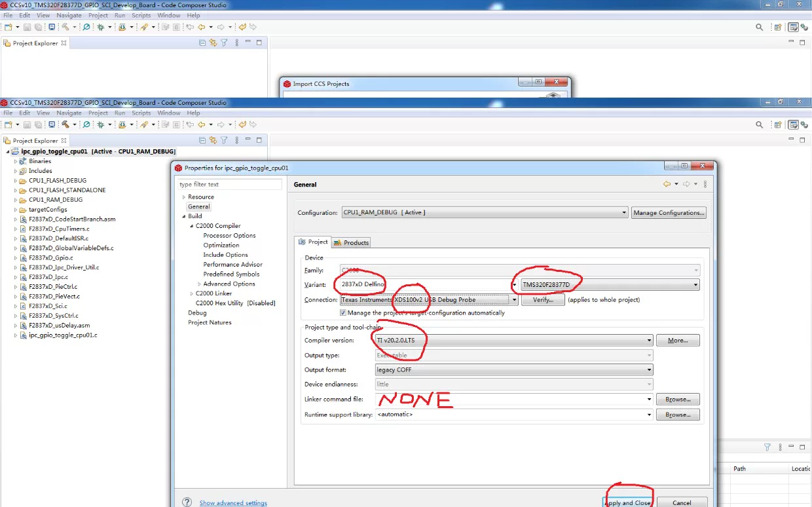Open Output format dropdown showing legacy COFF
812x507 pixels.
tap(514, 370)
